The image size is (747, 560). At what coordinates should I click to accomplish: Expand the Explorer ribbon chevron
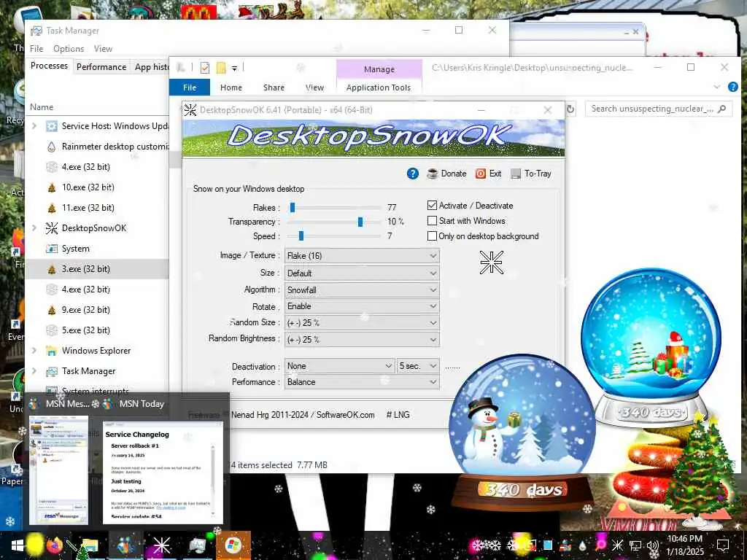pos(717,87)
